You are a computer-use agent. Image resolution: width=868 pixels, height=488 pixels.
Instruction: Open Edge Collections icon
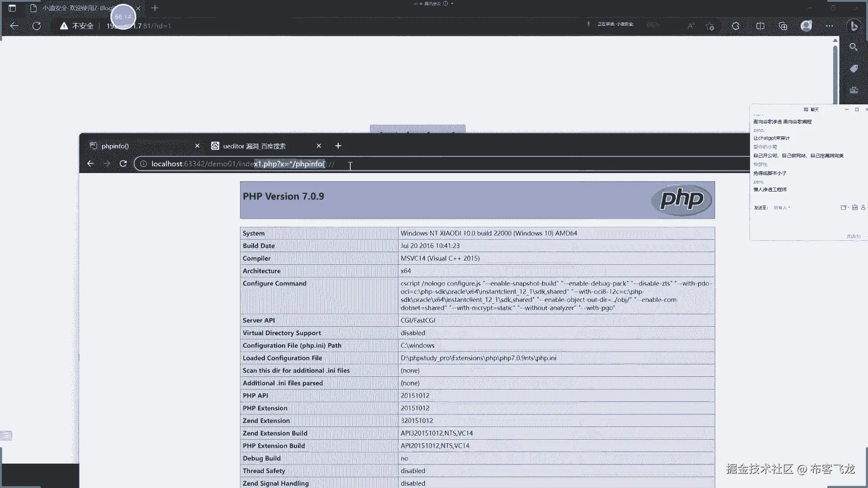point(783,26)
